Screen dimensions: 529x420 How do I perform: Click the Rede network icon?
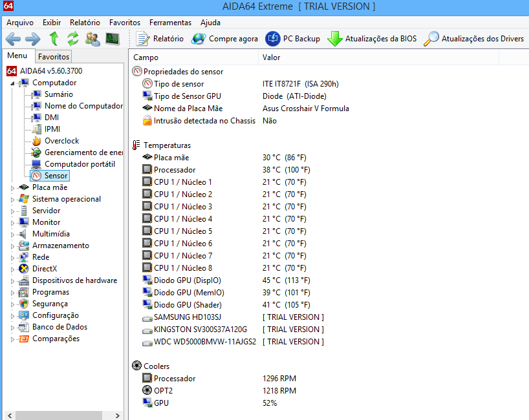pyautogui.click(x=24, y=257)
